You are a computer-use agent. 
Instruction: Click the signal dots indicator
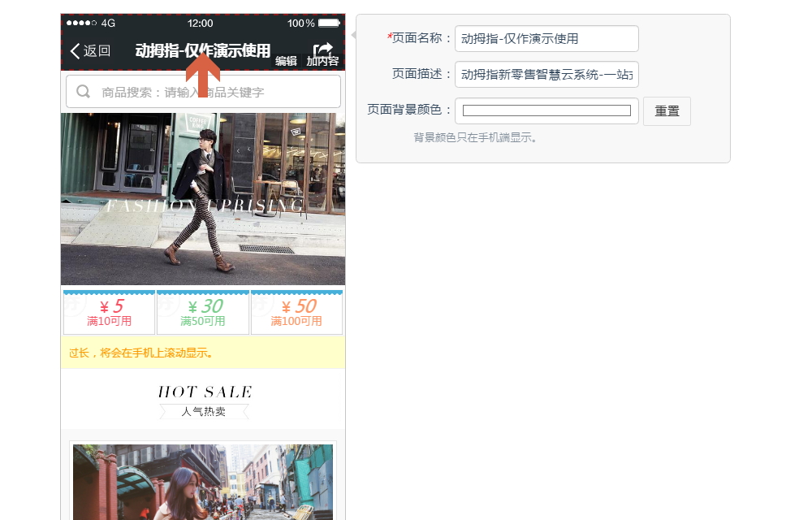[x=81, y=23]
